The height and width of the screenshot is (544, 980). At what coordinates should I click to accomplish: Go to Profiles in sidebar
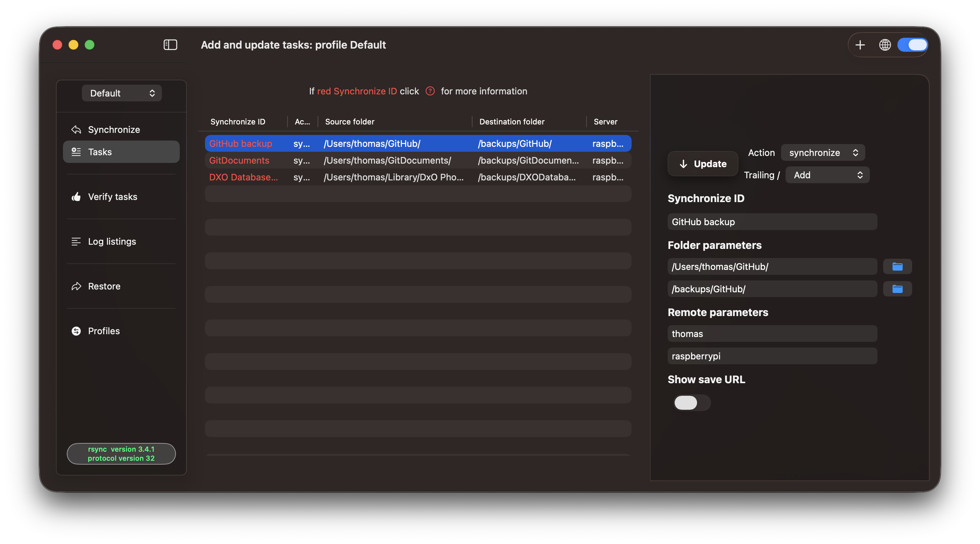coord(104,331)
